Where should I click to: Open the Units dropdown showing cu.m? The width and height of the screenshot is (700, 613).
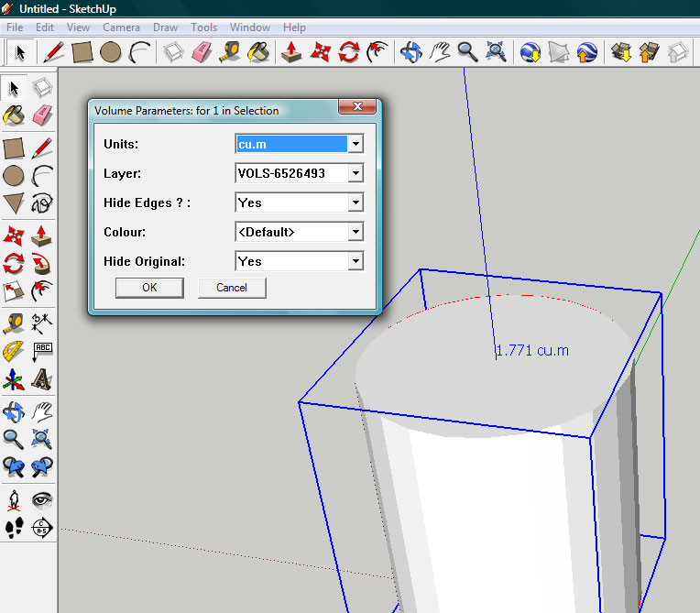(x=355, y=144)
